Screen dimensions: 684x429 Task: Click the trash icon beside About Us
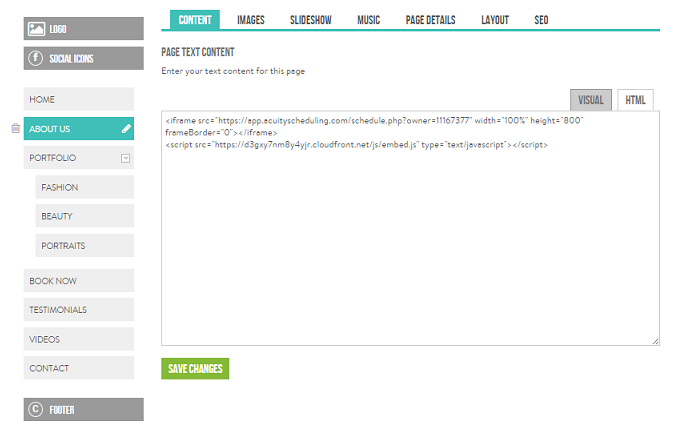coord(15,128)
